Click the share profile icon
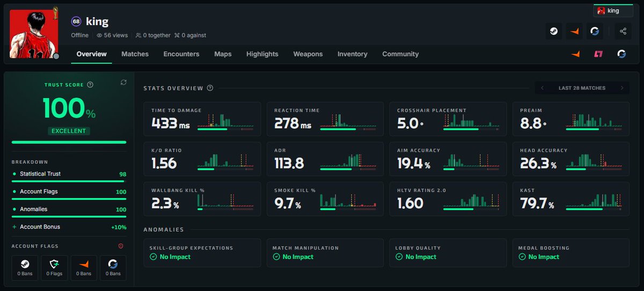 coord(623,31)
